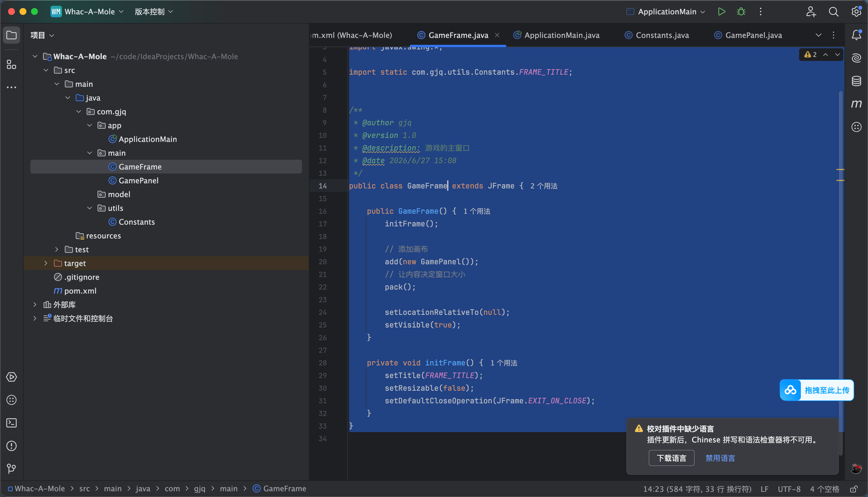Expand the 临时文件和控制台 node

pos(35,319)
